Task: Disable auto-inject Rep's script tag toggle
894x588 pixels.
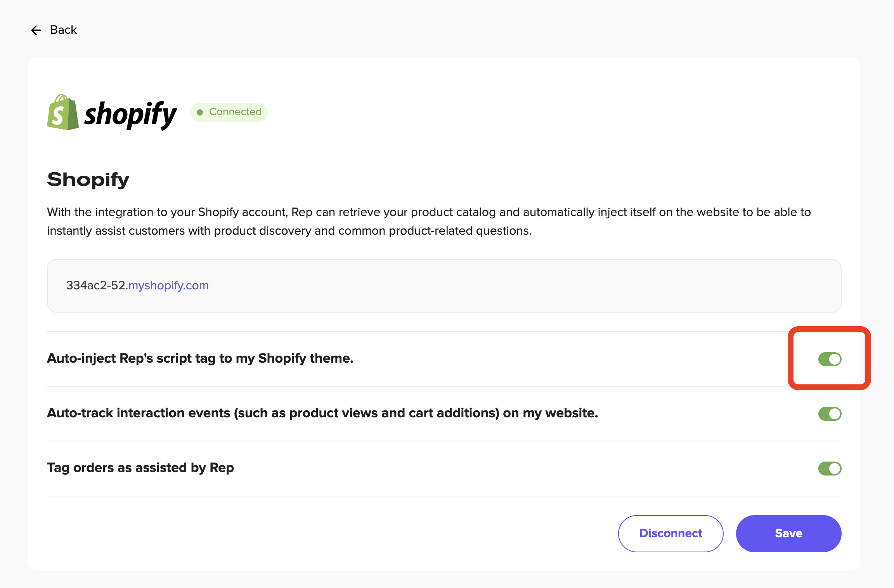Action: point(830,359)
